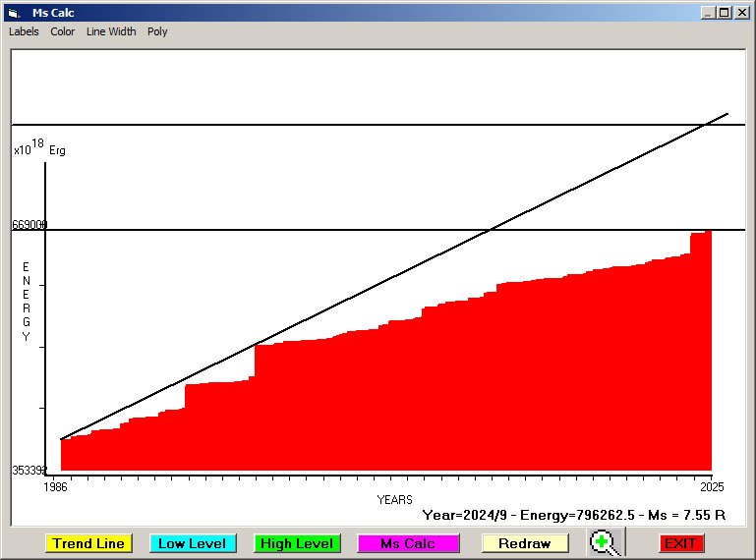Click the Redraw button

pyautogui.click(x=524, y=543)
